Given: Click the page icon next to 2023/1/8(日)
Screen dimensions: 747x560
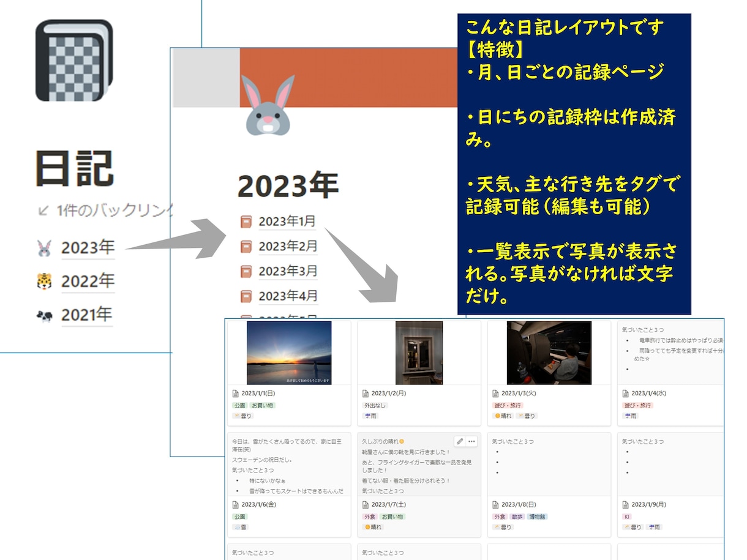Looking at the screenshot, I should coord(496,505).
